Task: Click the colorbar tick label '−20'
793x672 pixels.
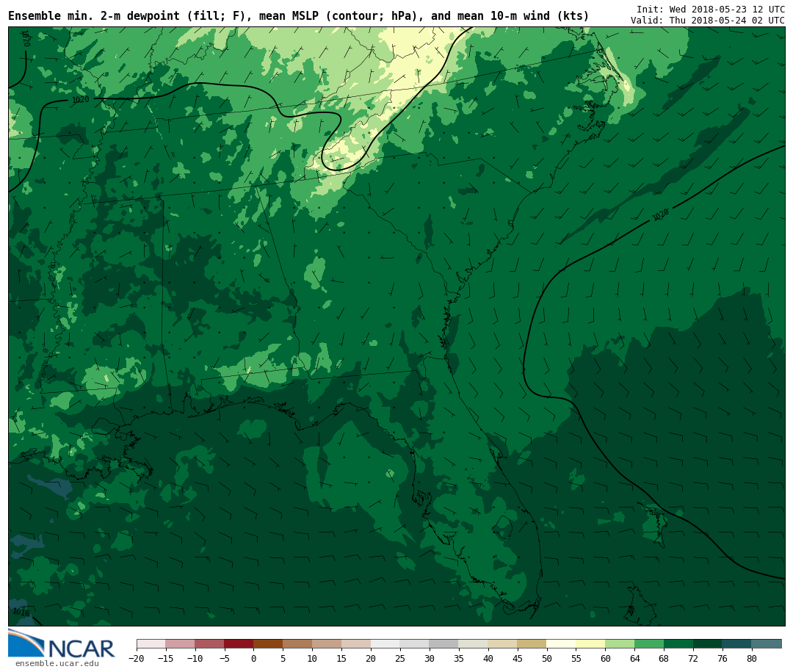Action: pyautogui.click(x=136, y=659)
